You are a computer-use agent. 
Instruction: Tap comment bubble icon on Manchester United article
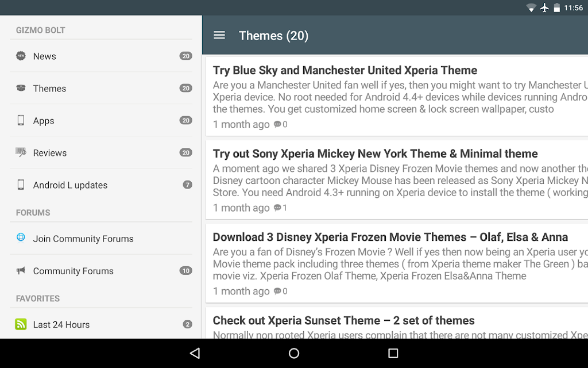(277, 124)
